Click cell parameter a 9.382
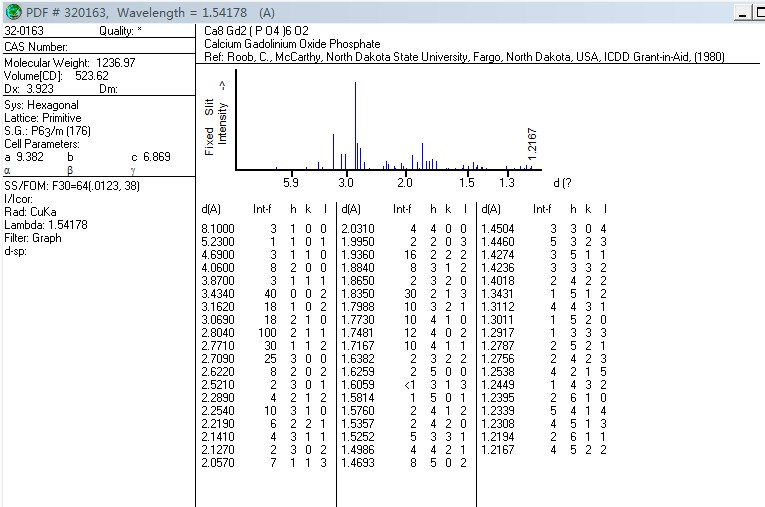 point(24,157)
